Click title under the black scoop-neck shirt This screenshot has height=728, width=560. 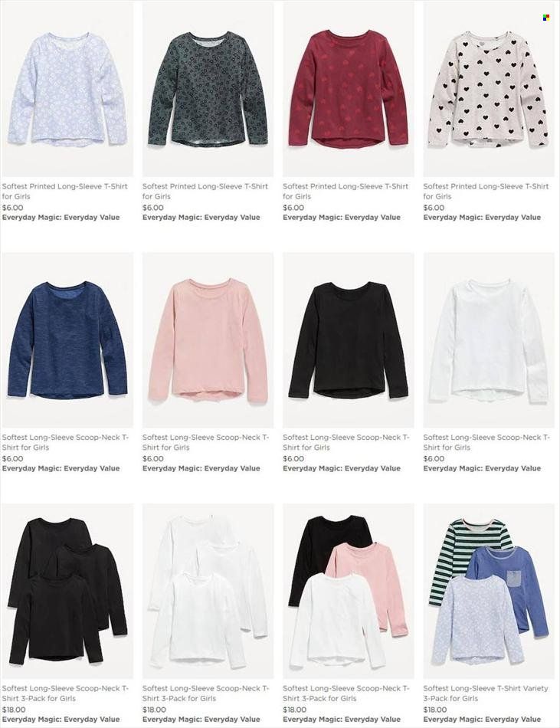[x=346, y=442]
